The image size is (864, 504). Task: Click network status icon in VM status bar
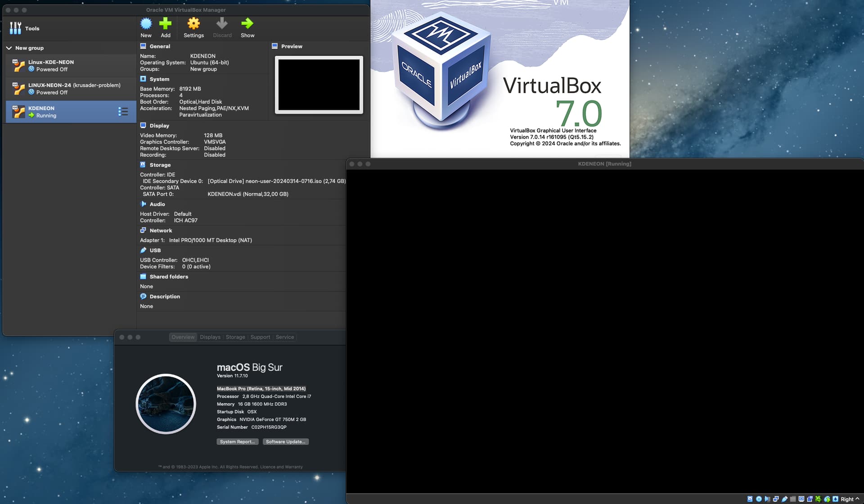click(776, 499)
